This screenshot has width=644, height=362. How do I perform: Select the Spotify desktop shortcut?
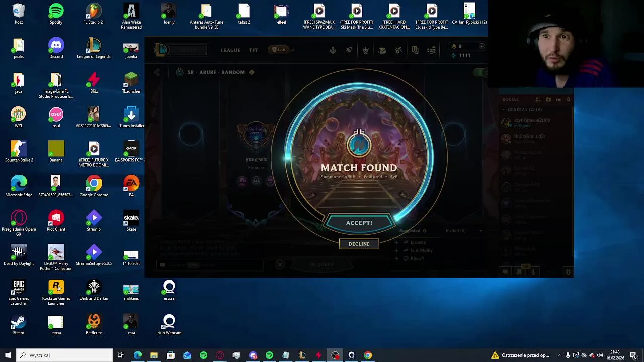click(56, 14)
